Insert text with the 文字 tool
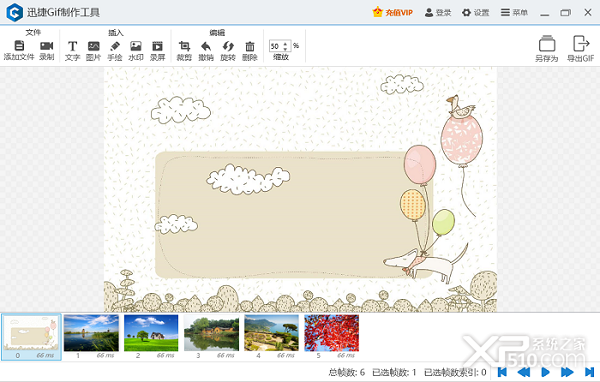 point(72,46)
